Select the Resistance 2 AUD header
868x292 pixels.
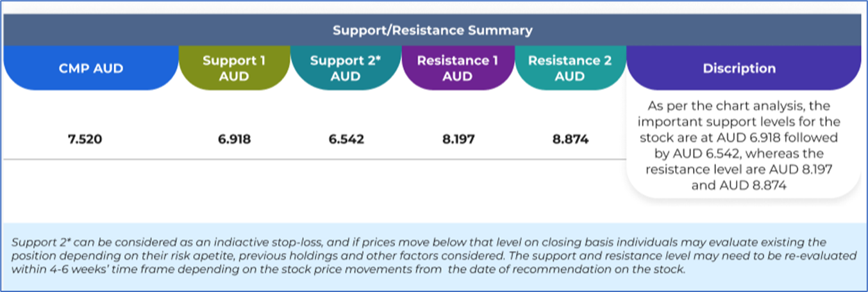click(570, 68)
